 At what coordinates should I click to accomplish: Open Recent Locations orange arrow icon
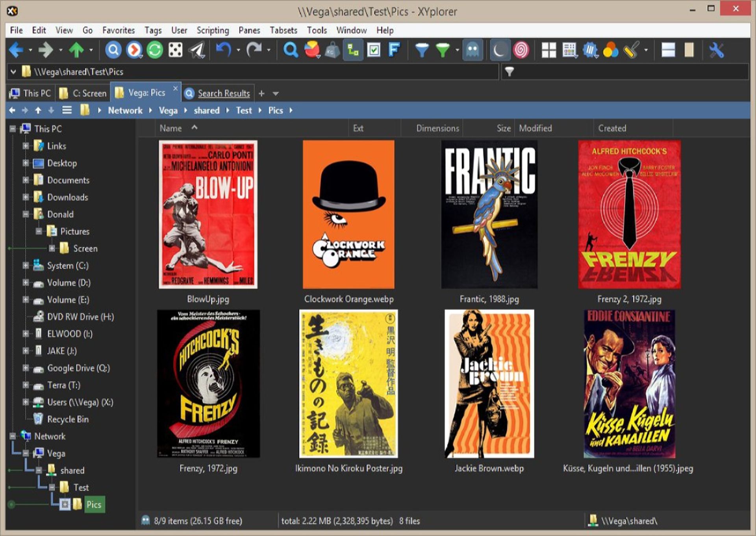coord(134,50)
